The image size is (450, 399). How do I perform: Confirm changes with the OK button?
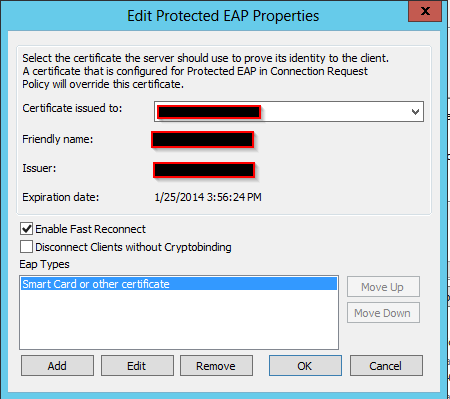click(x=305, y=366)
